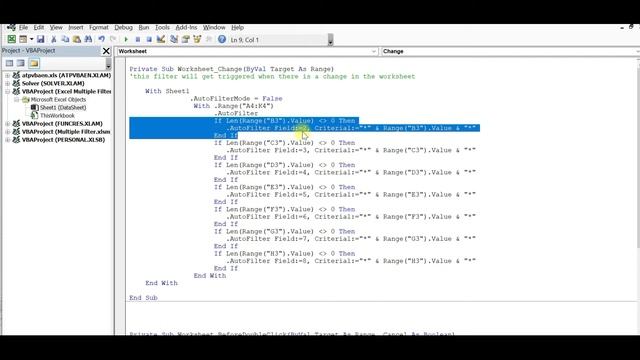Expand VBAProject (PERSONAL.XLSB) node
This screenshot has height=360, width=640.
coord(7,140)
